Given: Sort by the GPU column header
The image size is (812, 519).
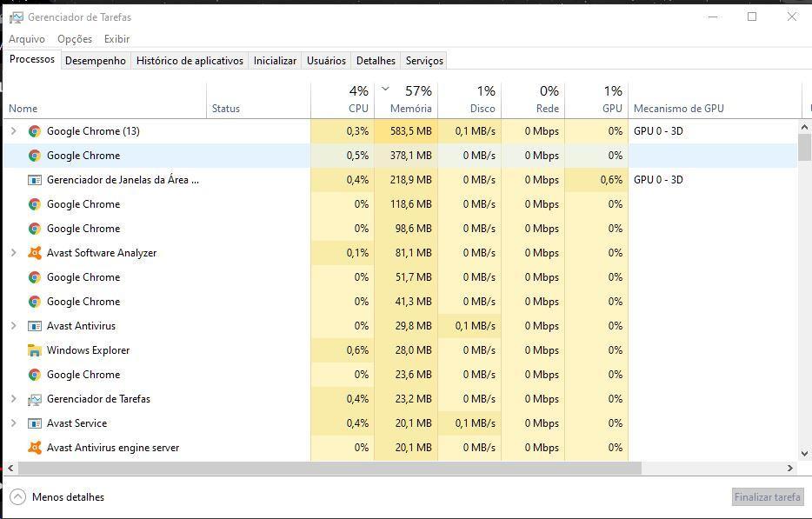Looking at the screenshot, I should [596, 101].
